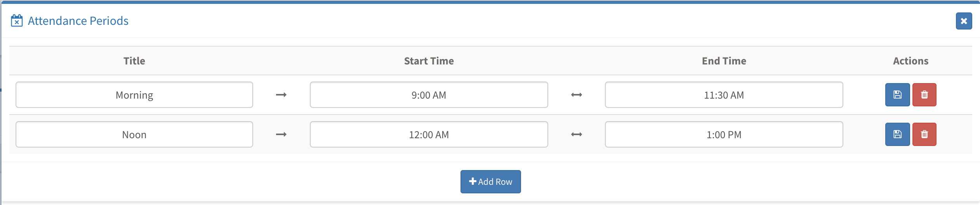This screenshot has width=980, height=205.
Task: Edit the Noon title field
Action: coord(134,134)
